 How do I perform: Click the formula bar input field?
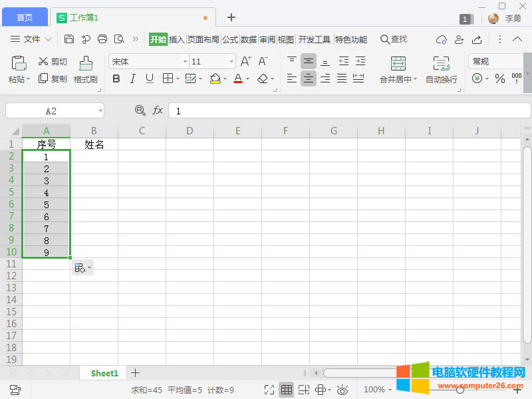point(349,110)
